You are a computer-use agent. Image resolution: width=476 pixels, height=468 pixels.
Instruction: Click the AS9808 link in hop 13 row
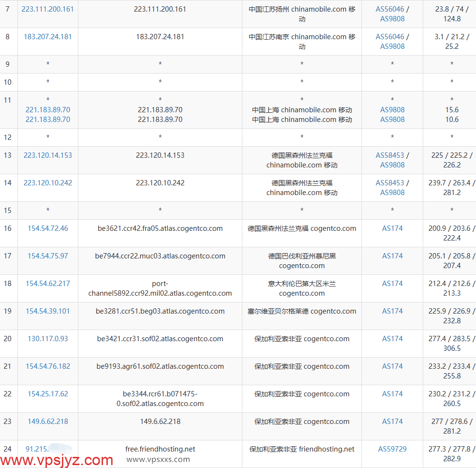click(x=392, y=165)
